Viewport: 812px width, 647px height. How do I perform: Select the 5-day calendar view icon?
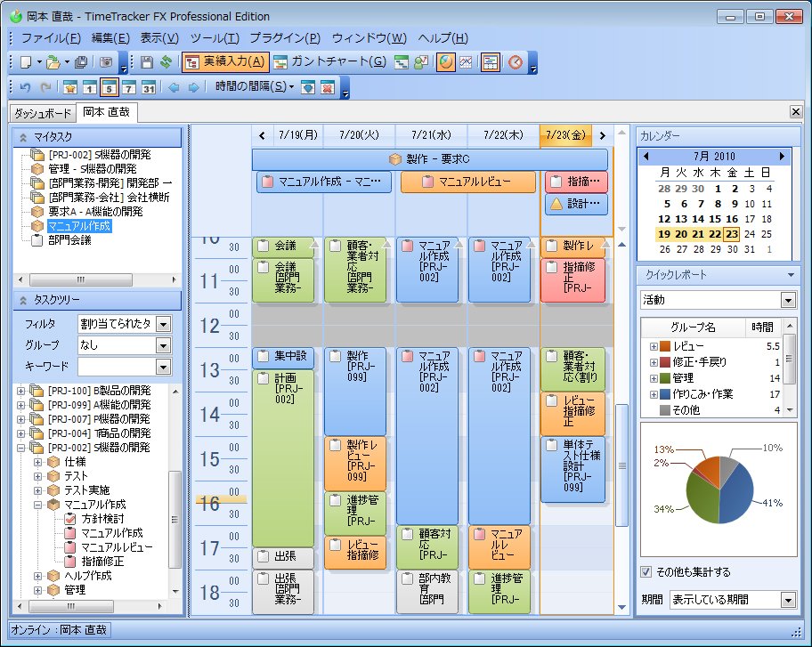tap(110, 87)
